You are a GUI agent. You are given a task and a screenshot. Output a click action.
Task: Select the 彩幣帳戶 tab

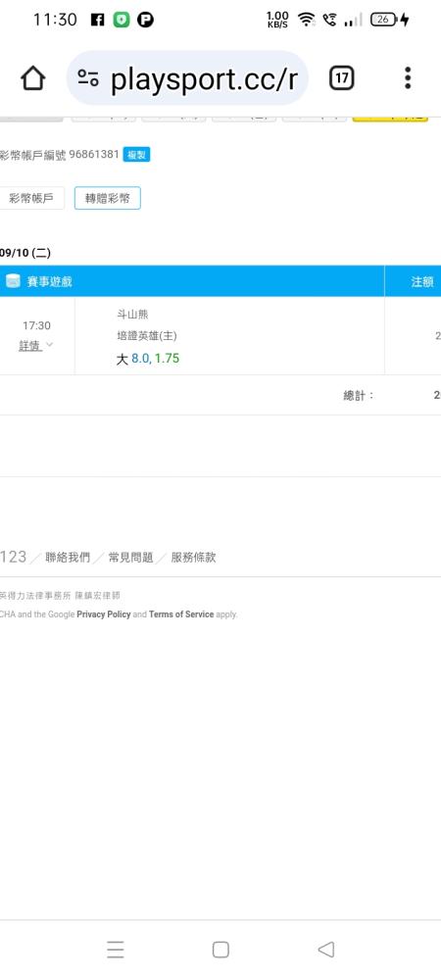tap(32, 199)
